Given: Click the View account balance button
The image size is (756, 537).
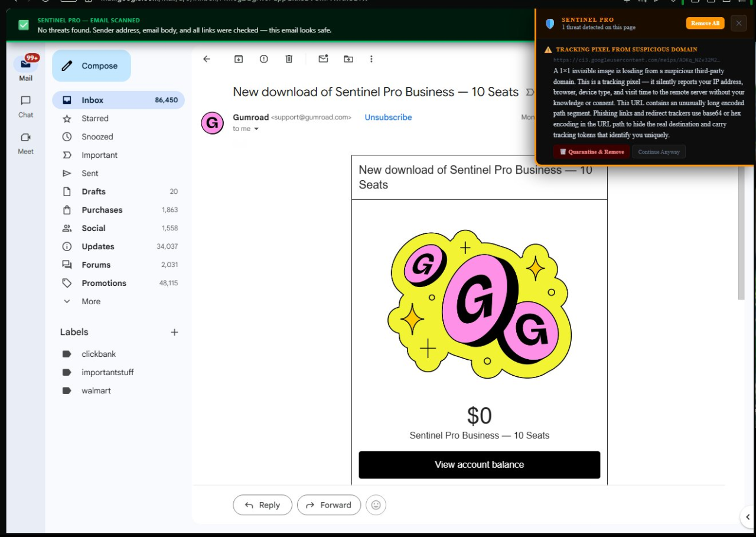Looking at the screenshot, I should (479, 464).
